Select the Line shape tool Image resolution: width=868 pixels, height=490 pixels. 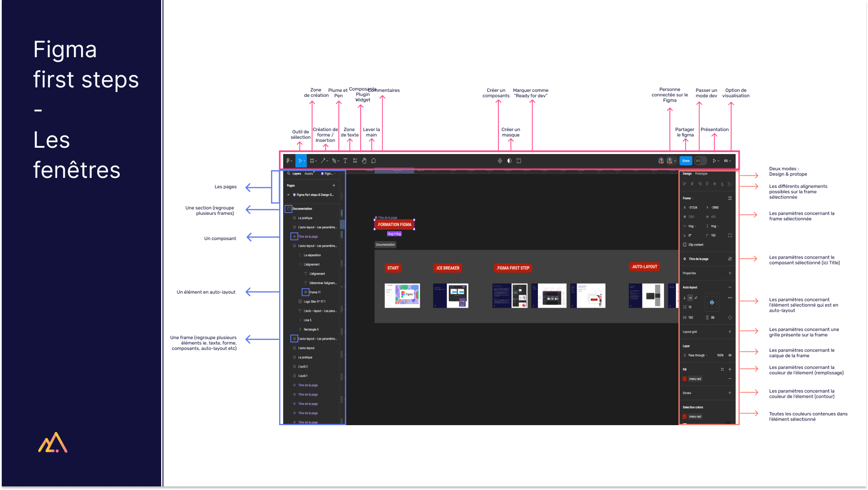(x=323, y=161)
